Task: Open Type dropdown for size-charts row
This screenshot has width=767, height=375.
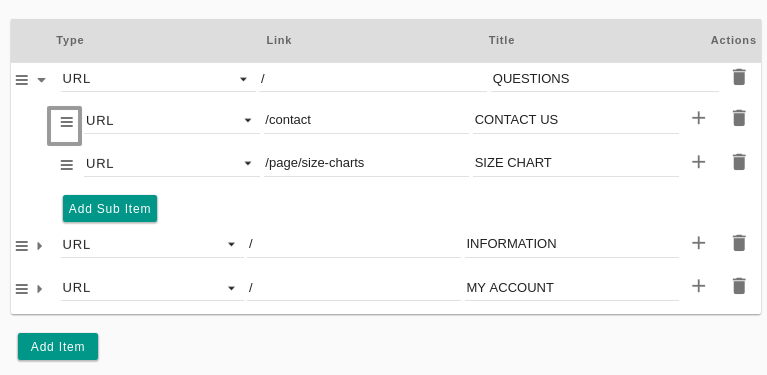Action: tap(172, 163)
